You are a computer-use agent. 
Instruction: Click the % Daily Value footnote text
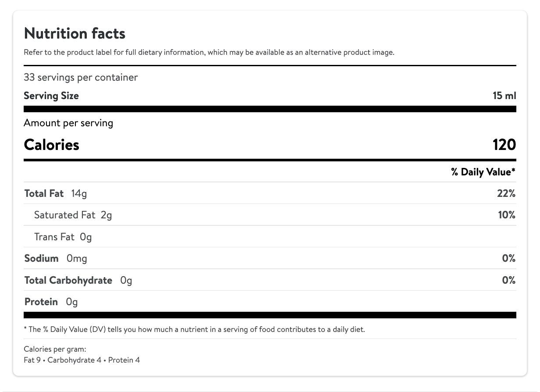pos(194,329)
